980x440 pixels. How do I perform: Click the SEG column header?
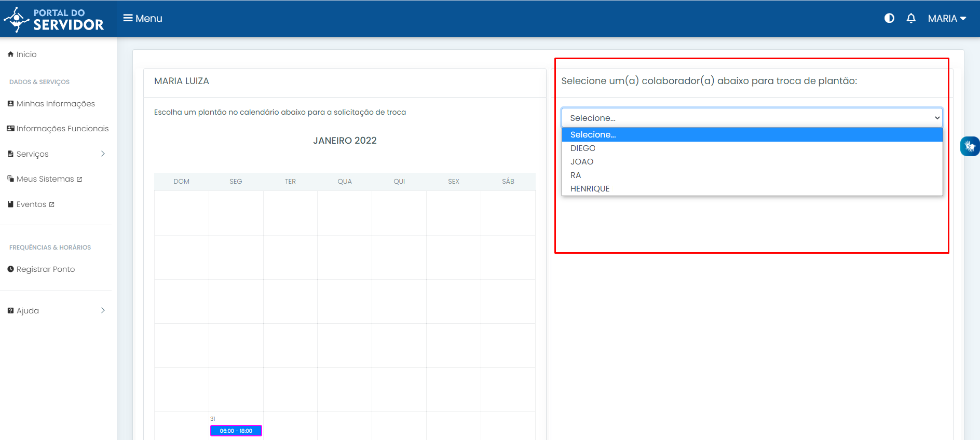(x=236, y=182)
